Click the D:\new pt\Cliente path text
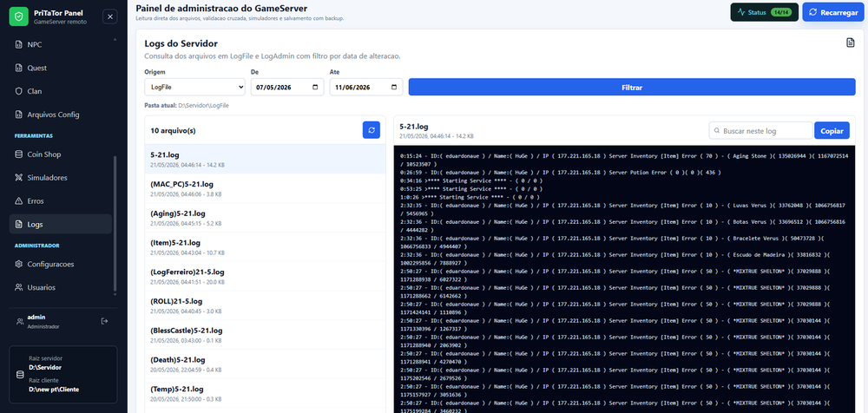 tap(54, 390)
